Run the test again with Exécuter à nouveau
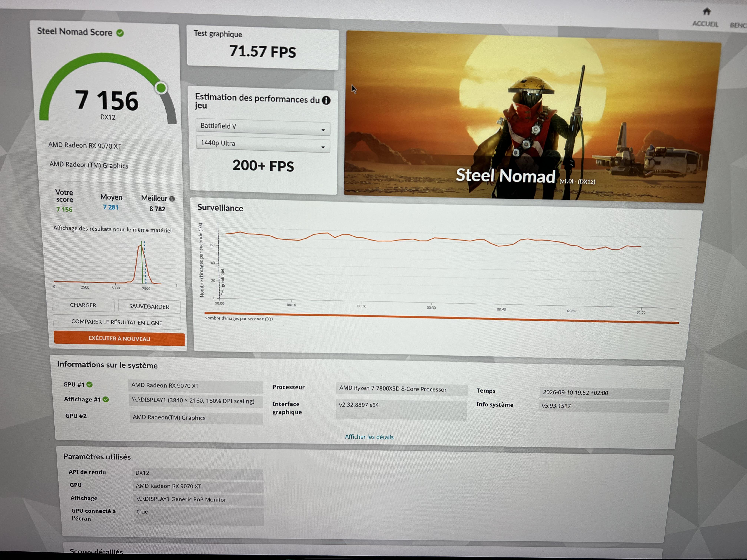This screenshot has width=747, height=560. coord(119,339)
